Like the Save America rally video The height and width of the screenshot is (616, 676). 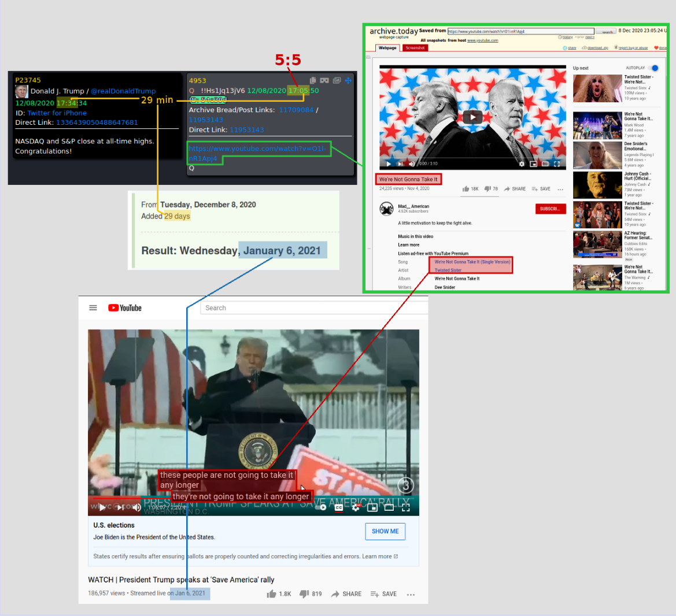point(279,594)
